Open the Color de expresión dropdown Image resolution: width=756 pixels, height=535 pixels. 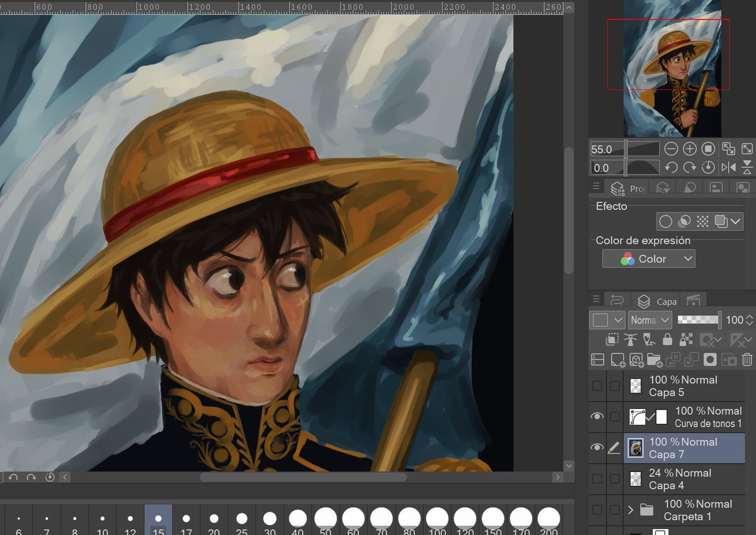point(648,259)
